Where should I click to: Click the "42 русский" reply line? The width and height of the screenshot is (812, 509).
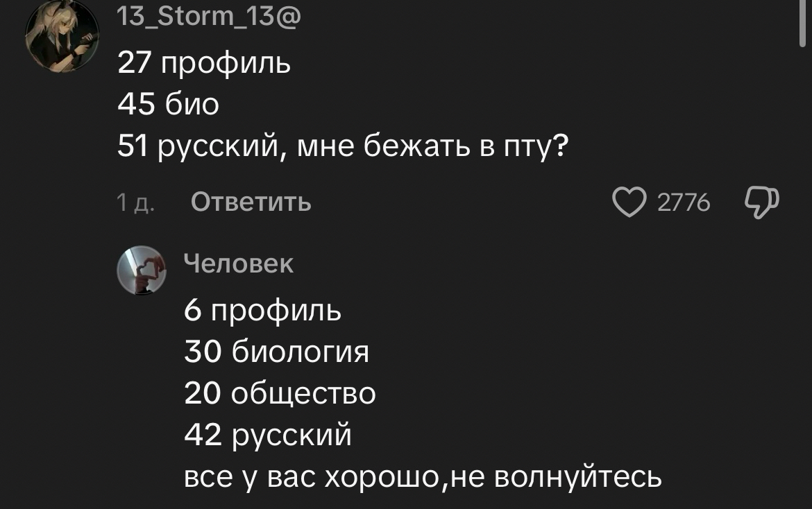click(x=268, y=435)
